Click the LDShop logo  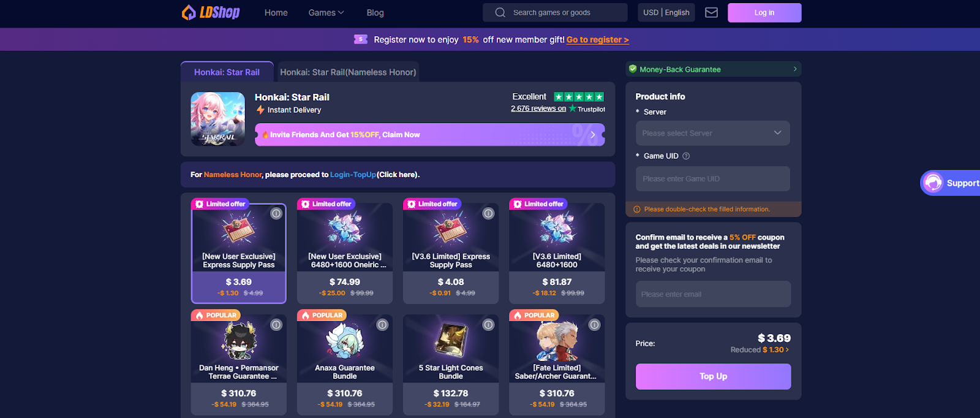click(x=211, y=12)
